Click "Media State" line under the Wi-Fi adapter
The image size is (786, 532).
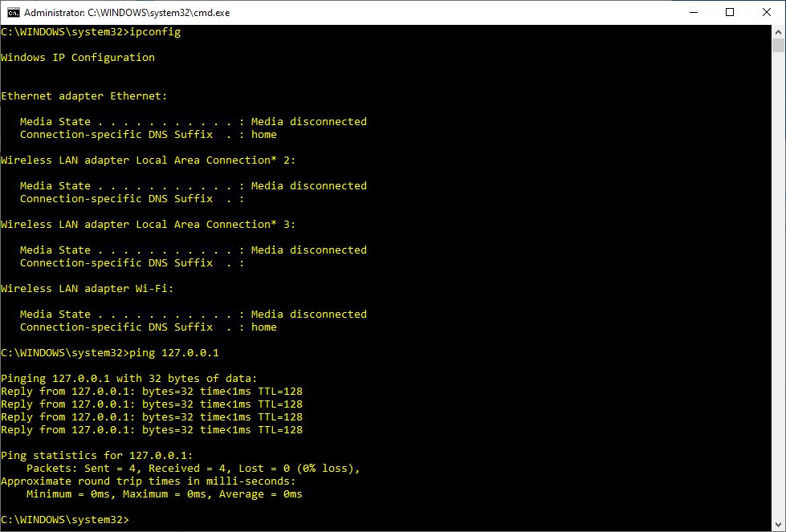(x=193, y=314)
